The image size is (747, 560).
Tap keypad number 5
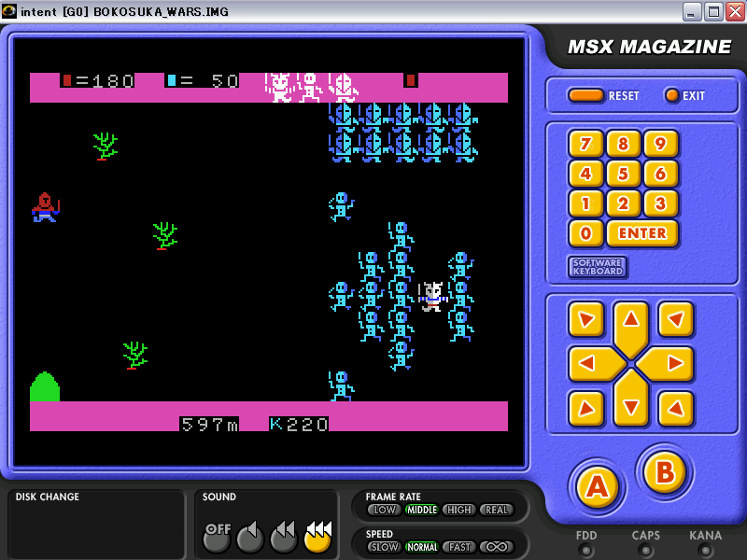coord(623,174)
